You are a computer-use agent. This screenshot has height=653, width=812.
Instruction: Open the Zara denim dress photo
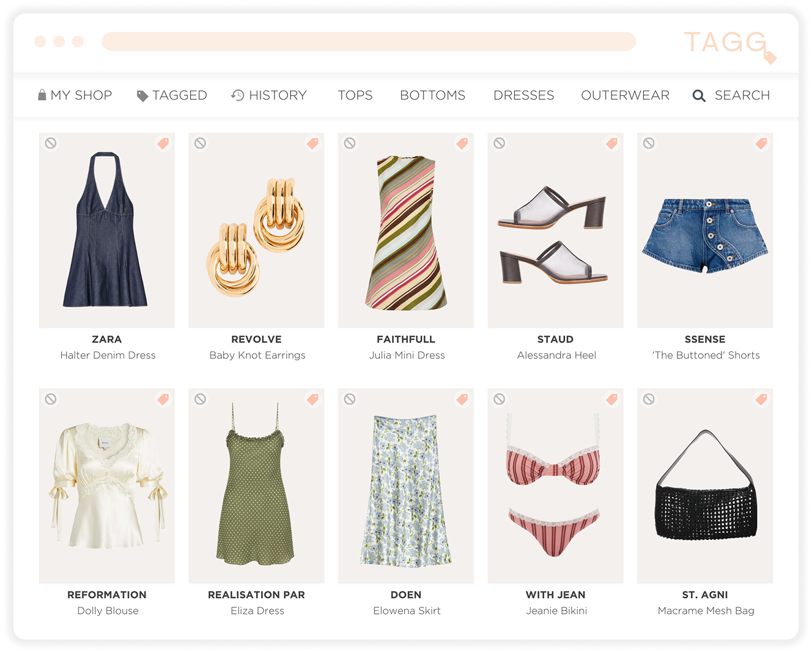(x=107, y=231)
